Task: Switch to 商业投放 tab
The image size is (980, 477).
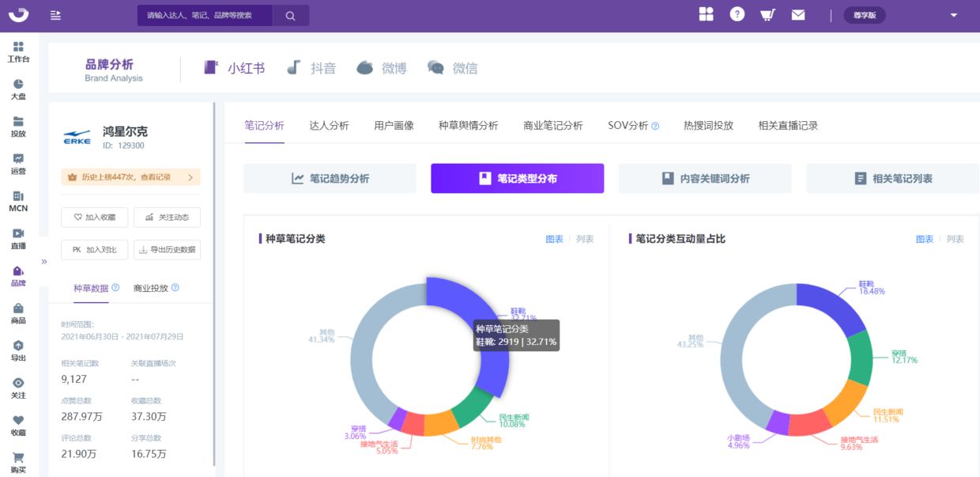Action: point(151,289)
